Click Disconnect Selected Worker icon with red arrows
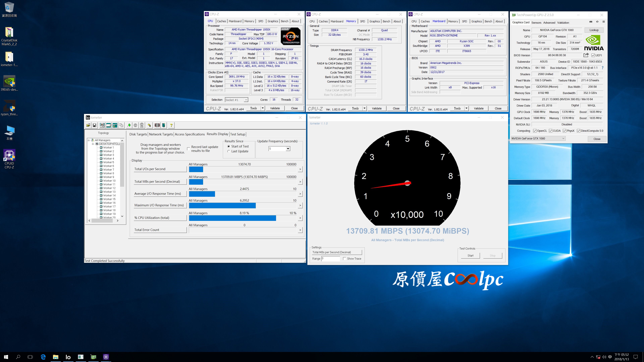The width and height of the screenshot is (644, 362). click(x=157, y=125)
